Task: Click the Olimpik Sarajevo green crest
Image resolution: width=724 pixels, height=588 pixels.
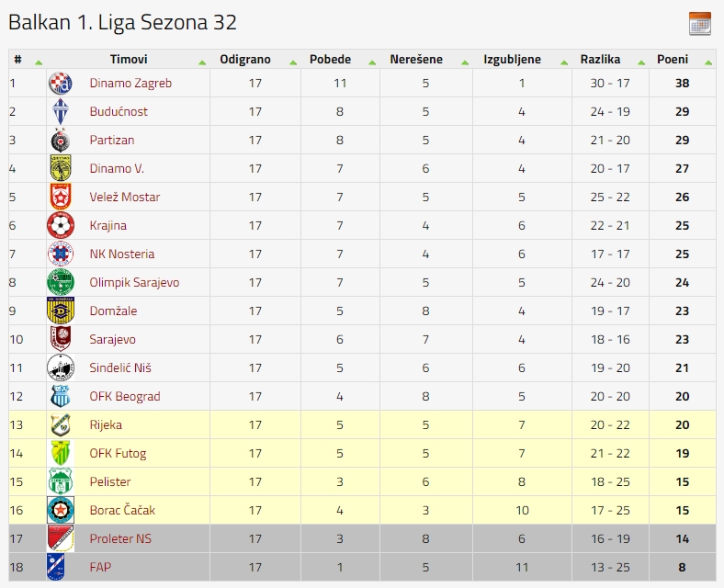Action: click(61, 282)
